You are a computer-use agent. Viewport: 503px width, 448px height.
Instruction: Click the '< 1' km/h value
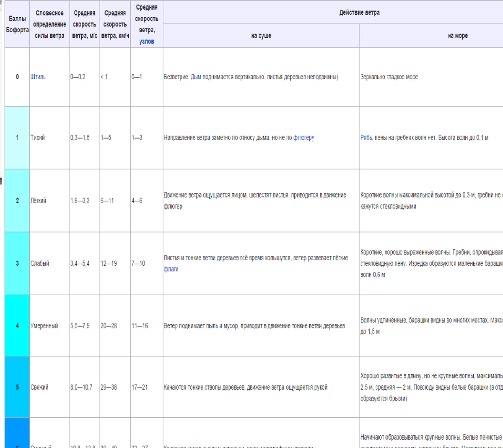pyautogui.click(x=104, y=77)
